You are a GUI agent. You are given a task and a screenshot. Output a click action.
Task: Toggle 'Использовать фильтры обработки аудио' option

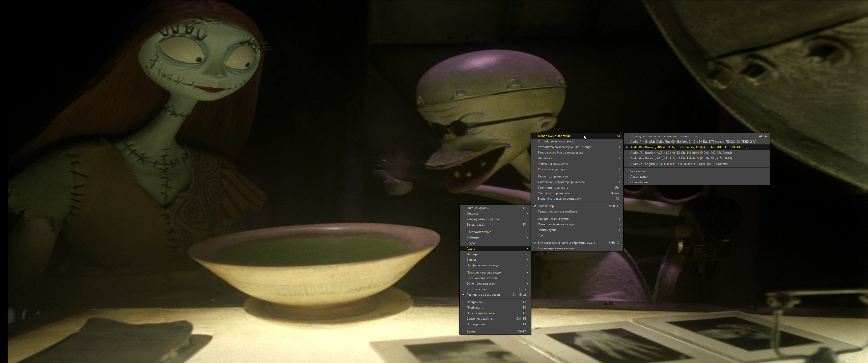pos(577,243)
